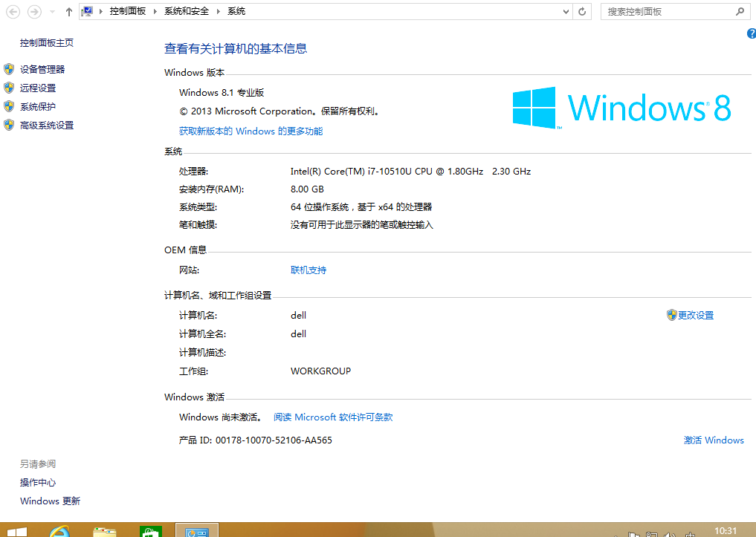Image resolution: width=756 pixels, height=537 pixels.
Task: Select 系统和安全 in the address breadcrumb
Action: click(186, 11)
